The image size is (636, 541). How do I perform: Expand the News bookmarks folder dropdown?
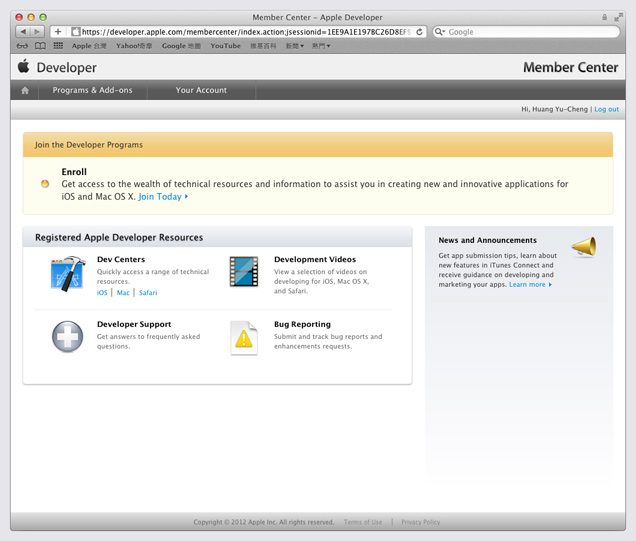tap(294, 46)
